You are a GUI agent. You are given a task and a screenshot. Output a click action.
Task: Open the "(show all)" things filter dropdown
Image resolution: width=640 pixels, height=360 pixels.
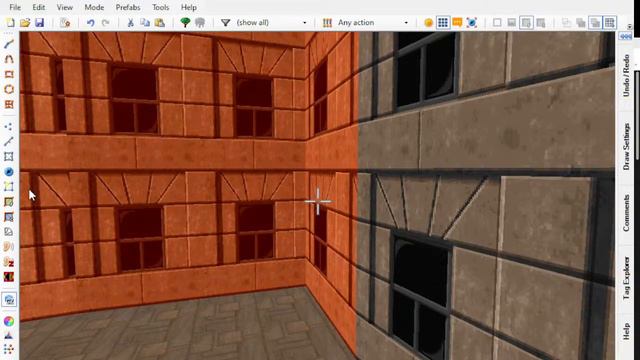pyautogui.click(x=271, y=23)
